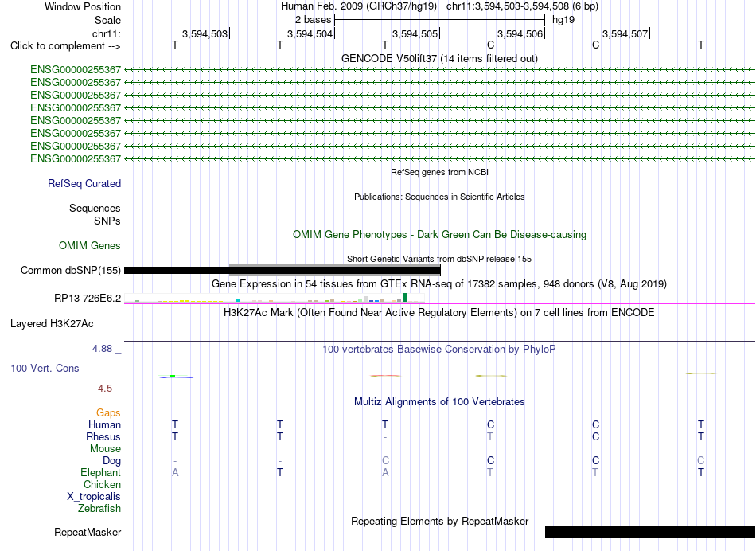Click position marker 3,594,504 on ruler
This screenshot has width=756, height=551.
310,33
